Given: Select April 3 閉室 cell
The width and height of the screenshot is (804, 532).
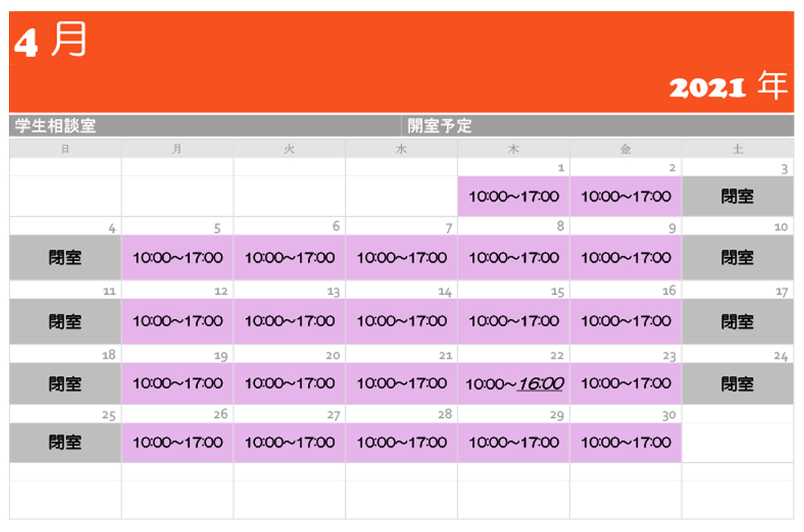Looking at the screenshot, I should coord(737,196).
